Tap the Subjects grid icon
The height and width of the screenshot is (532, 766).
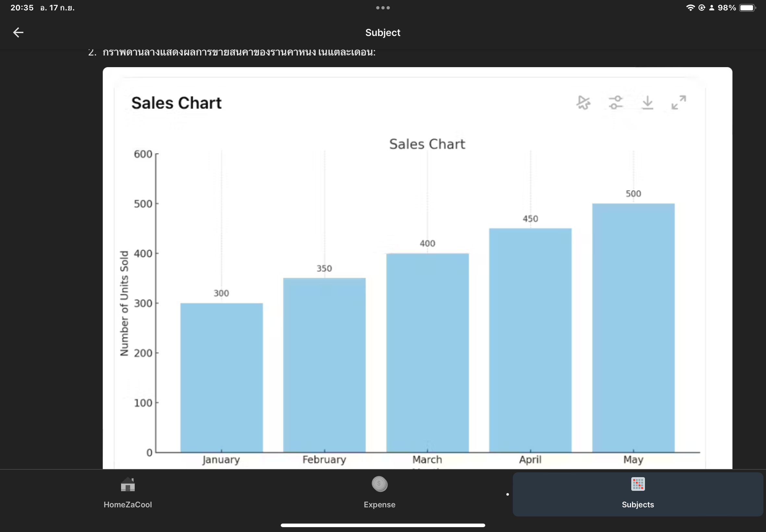click(637, 484)
